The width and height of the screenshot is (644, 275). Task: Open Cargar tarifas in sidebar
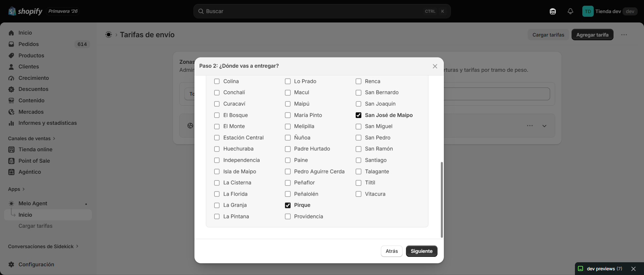point(36,226)
